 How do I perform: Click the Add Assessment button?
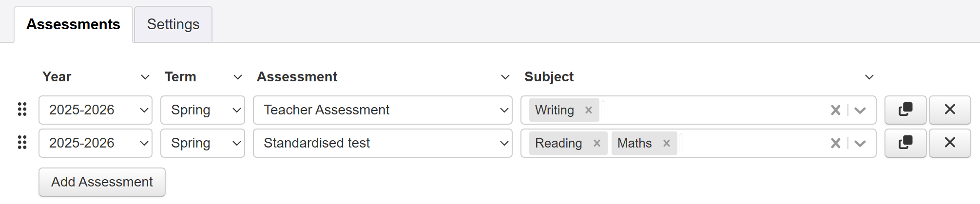tap(102, 182)
